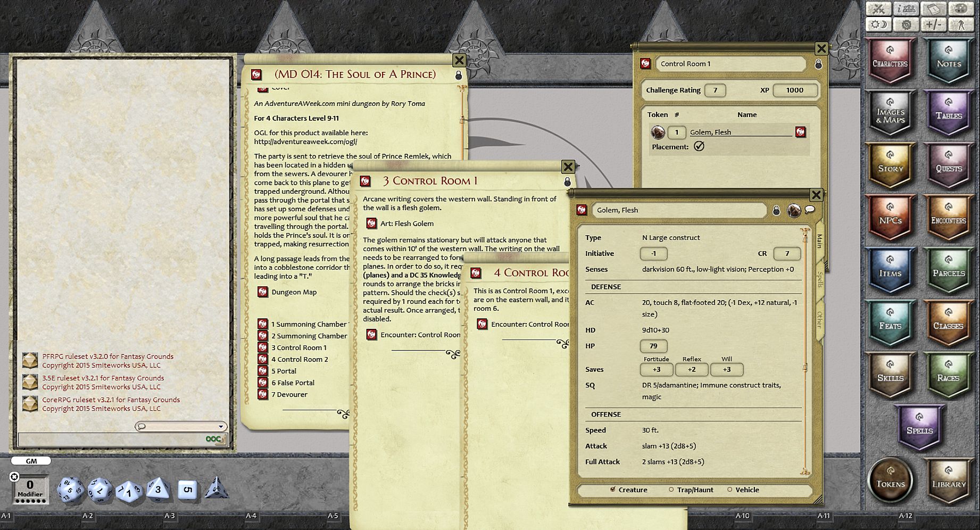Screen dimensions: 980x530
Task: Open the Quests sidebar shield
Action: coord(949,165)
